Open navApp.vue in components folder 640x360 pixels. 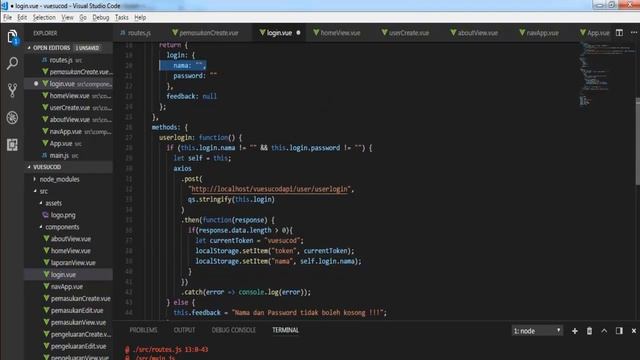coord(67,287)
